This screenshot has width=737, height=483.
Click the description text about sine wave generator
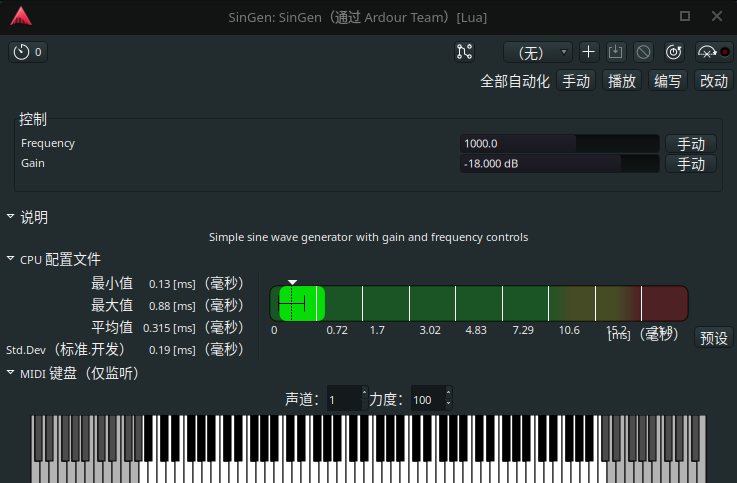[368, 237]
